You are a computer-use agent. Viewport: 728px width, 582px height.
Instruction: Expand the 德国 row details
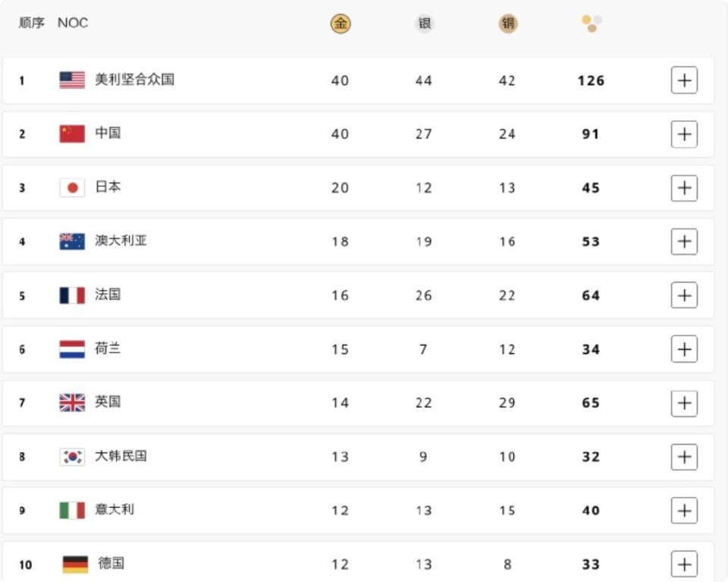(684, 565)
